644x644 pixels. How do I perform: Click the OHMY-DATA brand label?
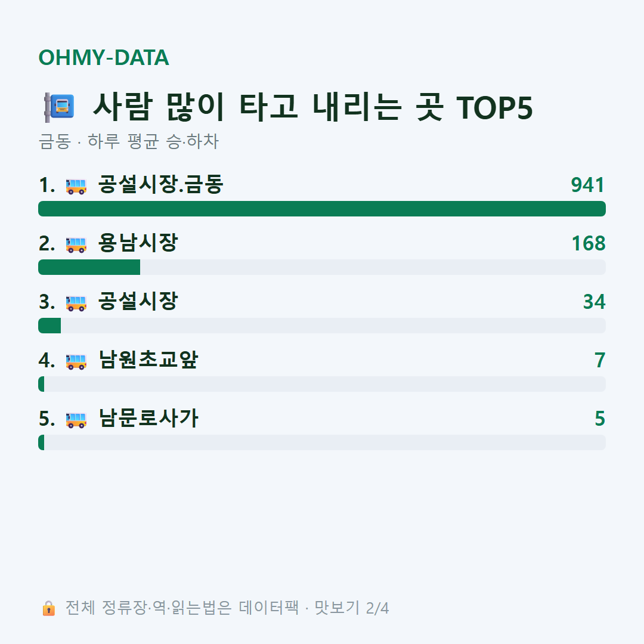click(104, 57)
